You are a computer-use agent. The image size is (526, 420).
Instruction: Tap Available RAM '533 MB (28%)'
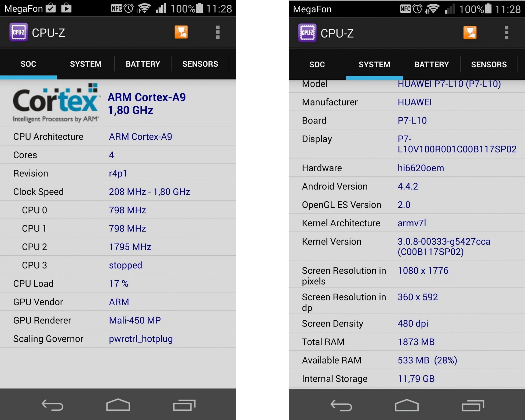point(427,360)
